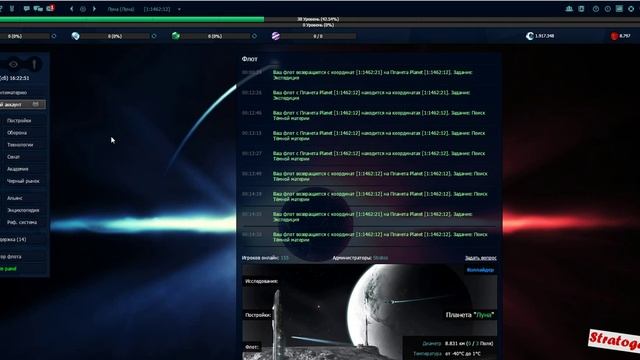Screen dimensions: 640x360
Task: Click 00:12:26 fleet message at coordinates [1:1462:21]
Action: click(371, 95)
